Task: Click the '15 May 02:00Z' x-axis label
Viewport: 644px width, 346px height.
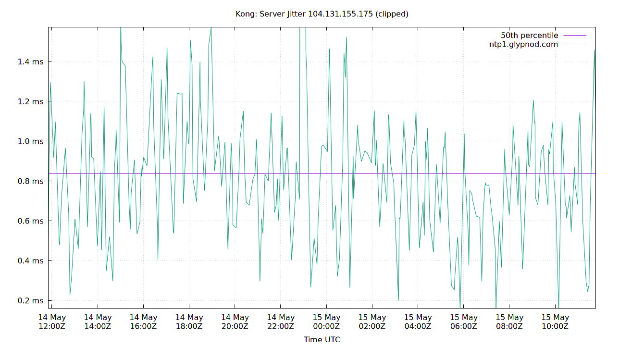Action: (372, 322)
